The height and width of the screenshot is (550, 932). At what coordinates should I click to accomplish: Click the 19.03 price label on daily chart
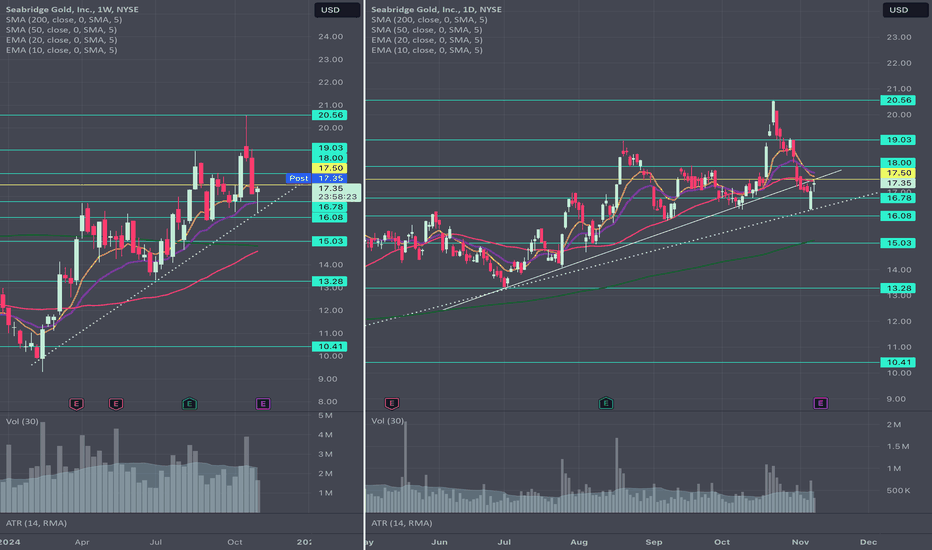pos(898,140)
